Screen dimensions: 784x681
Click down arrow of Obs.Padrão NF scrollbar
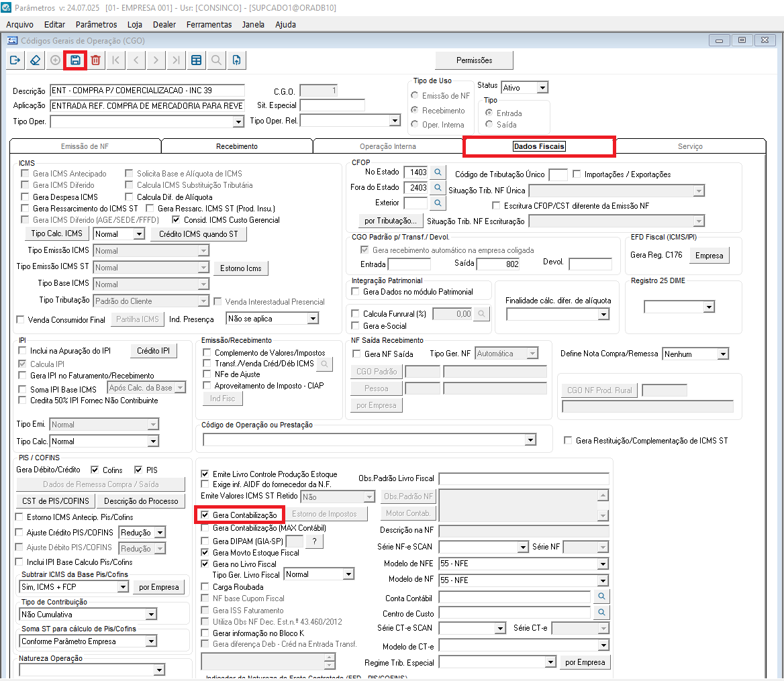(603, 515)
